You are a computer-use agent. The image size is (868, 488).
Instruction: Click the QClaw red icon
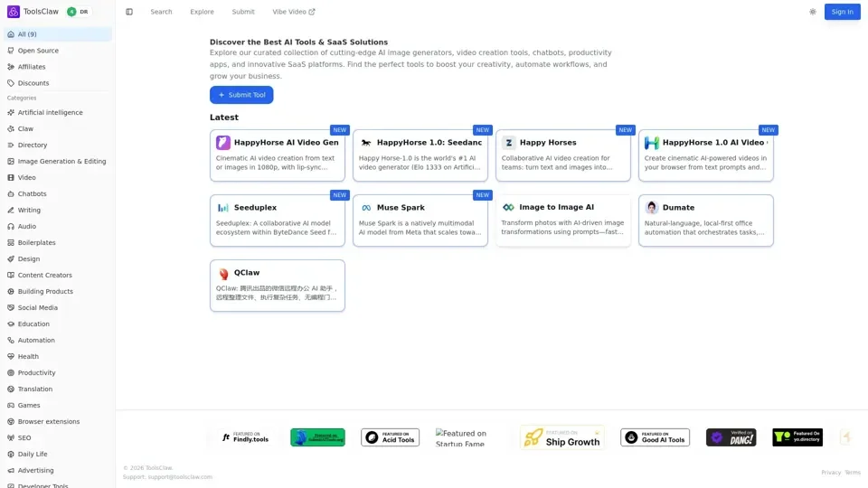pyautogui.click(x=223, y=273)
